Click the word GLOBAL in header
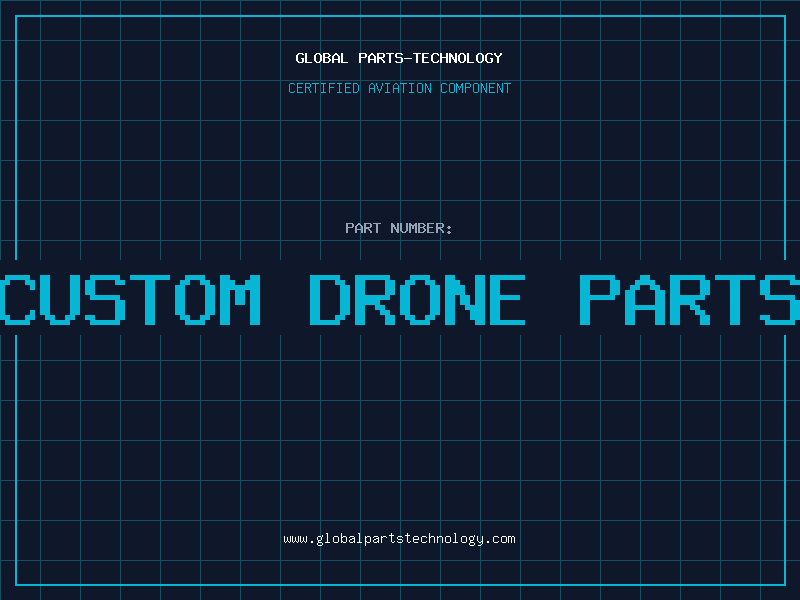The width and height of the screenshot is (800, 600). click(x=321, y=58)
